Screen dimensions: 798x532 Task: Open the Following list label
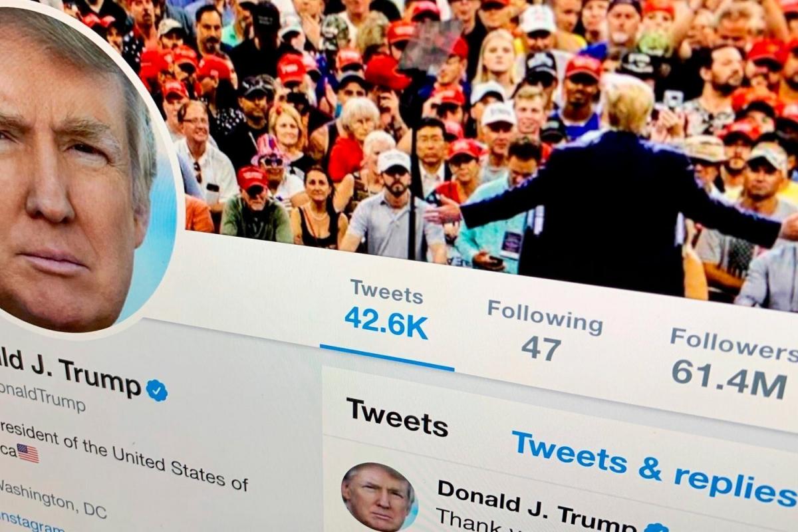tap(545, 317)
